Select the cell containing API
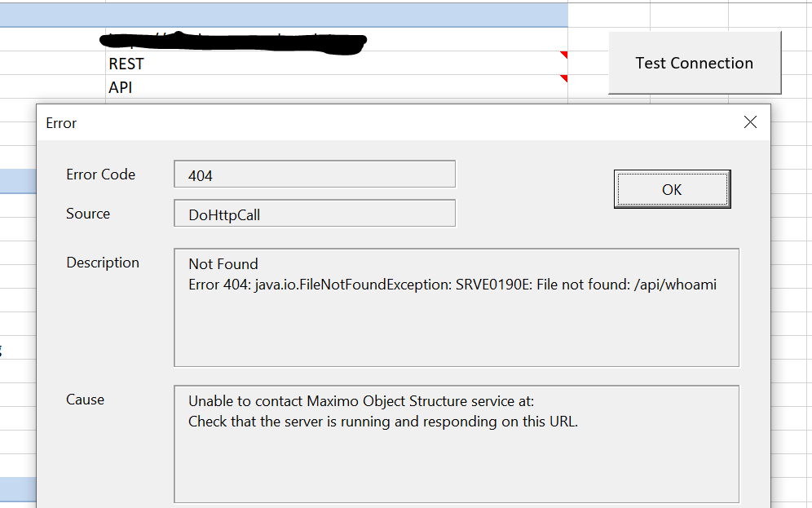This screenshot has height=508, width=812. coord(337,87)
